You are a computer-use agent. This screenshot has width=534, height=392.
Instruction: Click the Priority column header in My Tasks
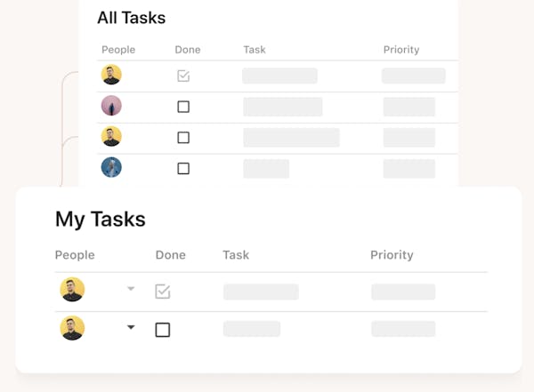coord(392,255)
